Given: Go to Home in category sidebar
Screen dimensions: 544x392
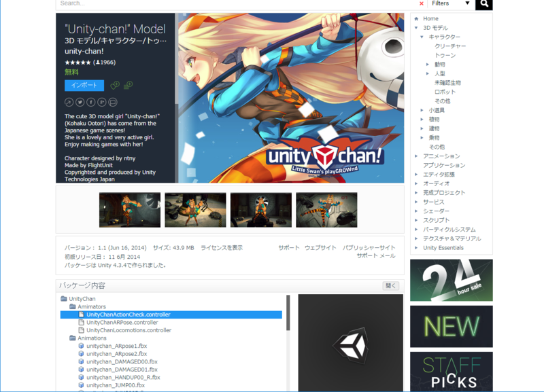Looking at the screenshot, I should [430, 19].
